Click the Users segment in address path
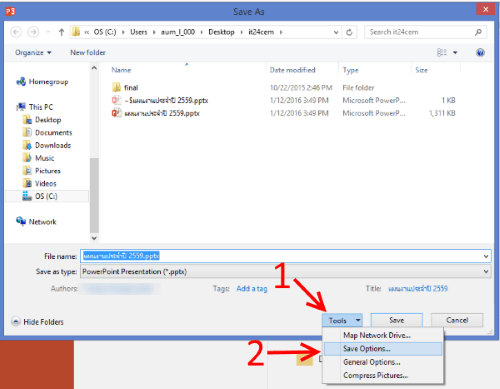 click(139, 32)
